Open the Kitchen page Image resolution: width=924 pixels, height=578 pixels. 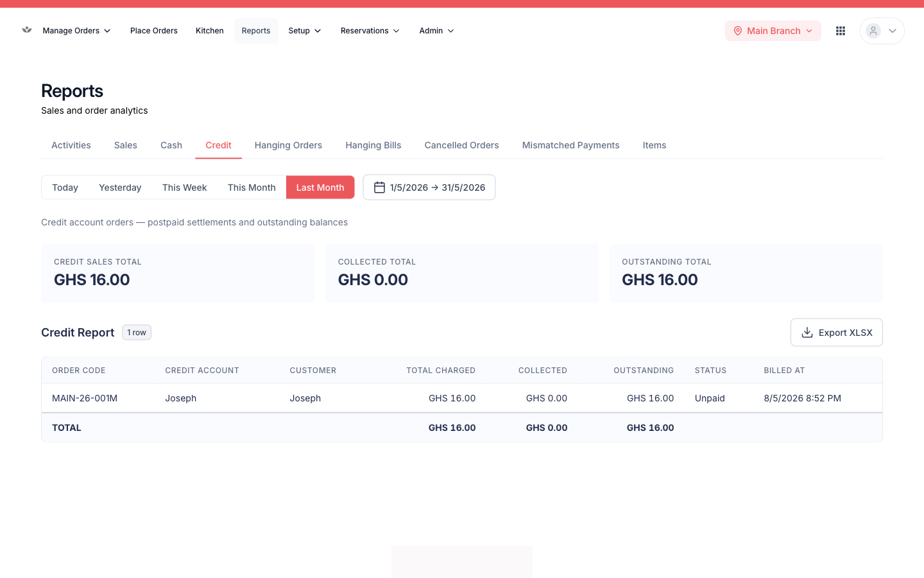210,31
